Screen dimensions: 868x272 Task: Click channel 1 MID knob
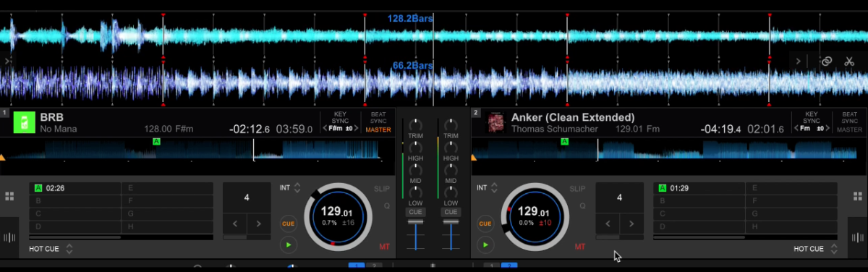click(x=416, y=169)
